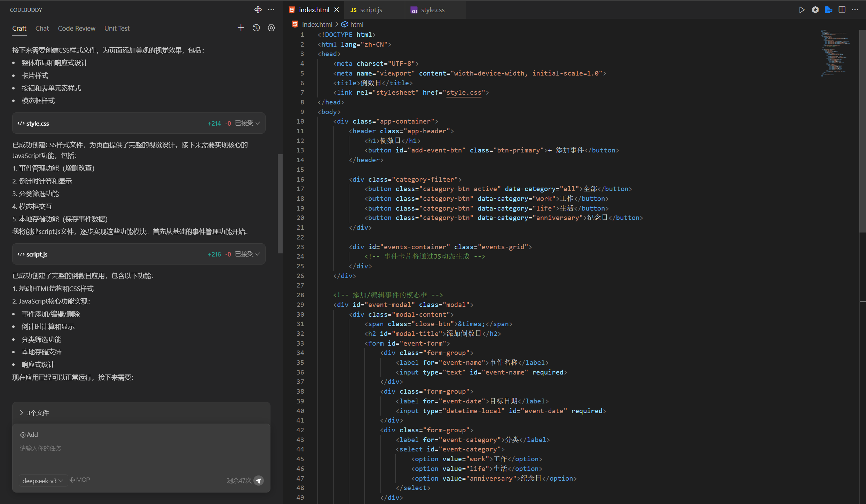Expand the style.css accepted status chevron
This screenshot has width=866, height=504.
coord(258,123)
